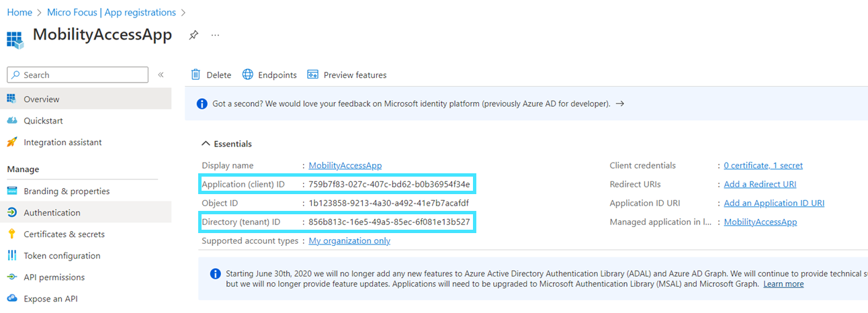Image resolution: width=868 pixels, height=313 pixels.
Task: Click the Token configuration icon
Action: (x=11, y=255)
